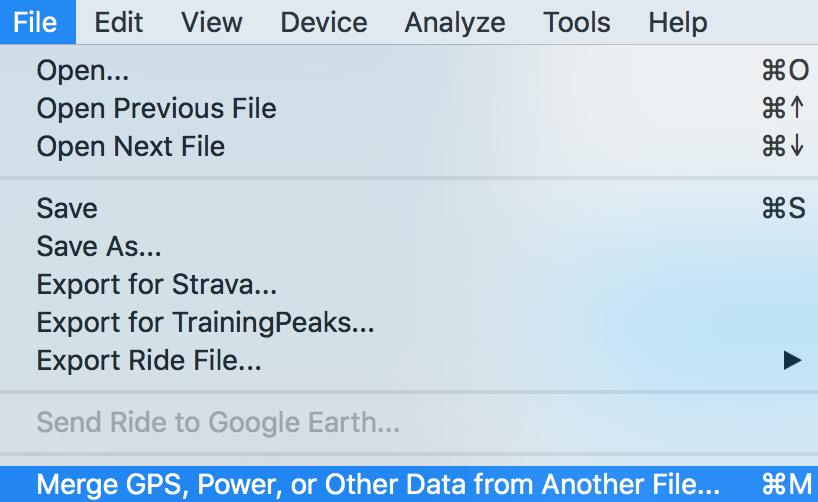Viewport: 818px width, 502px height.
Task: Open the Analyze menu
Action: coord(456,22)
